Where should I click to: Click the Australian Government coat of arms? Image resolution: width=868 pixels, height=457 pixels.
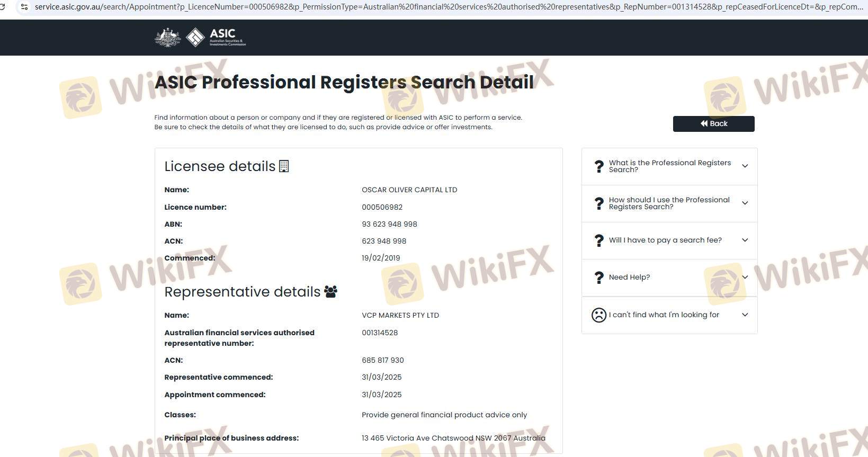[x=167, y=37]
